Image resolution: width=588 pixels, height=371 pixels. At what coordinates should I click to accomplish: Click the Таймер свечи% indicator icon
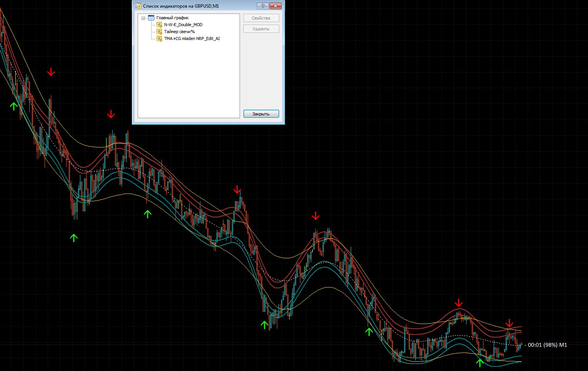(159, 32)
